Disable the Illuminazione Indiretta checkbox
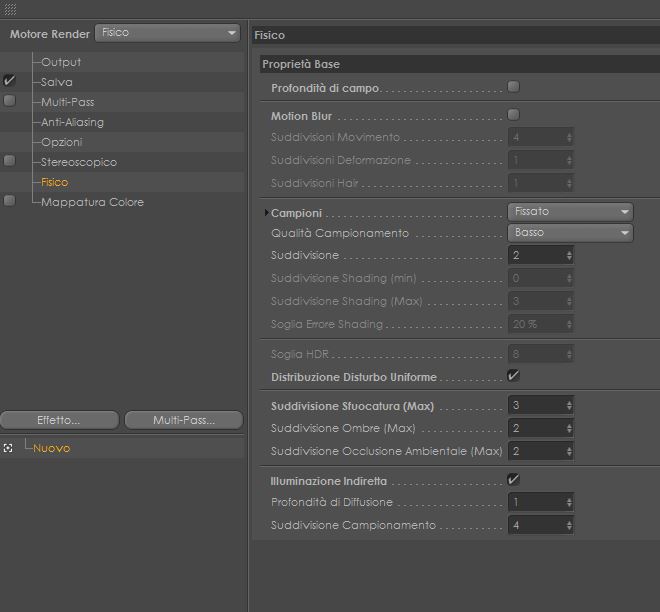 point(514,480)
